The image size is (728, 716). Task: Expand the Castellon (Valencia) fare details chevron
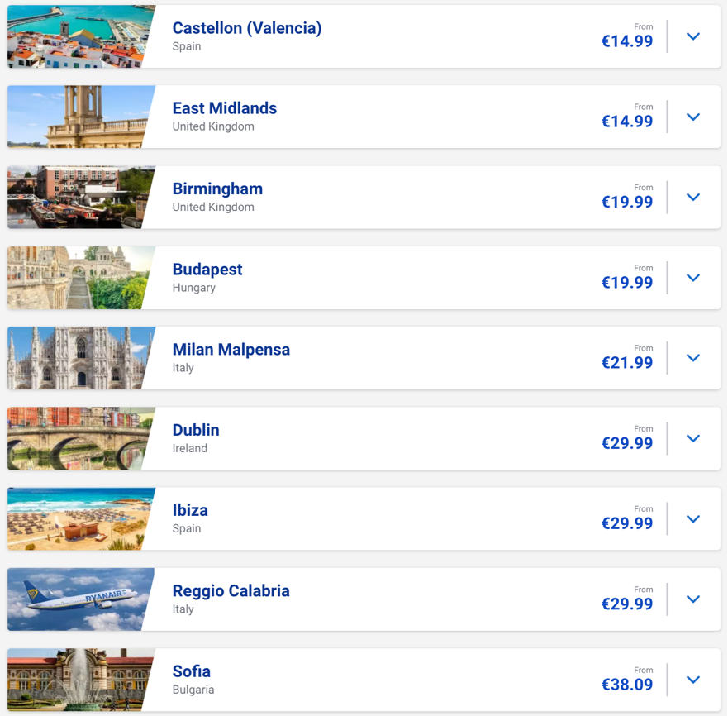pyautogui.click(x=692, y=36)
